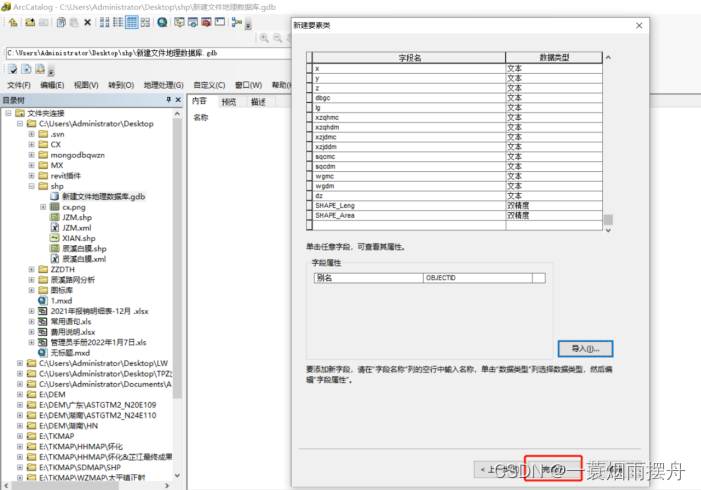This screenshot has height=490, width=701.
Task: Click the catalog tree's horizontal scroll-right arrow
Action: point(167,486)
